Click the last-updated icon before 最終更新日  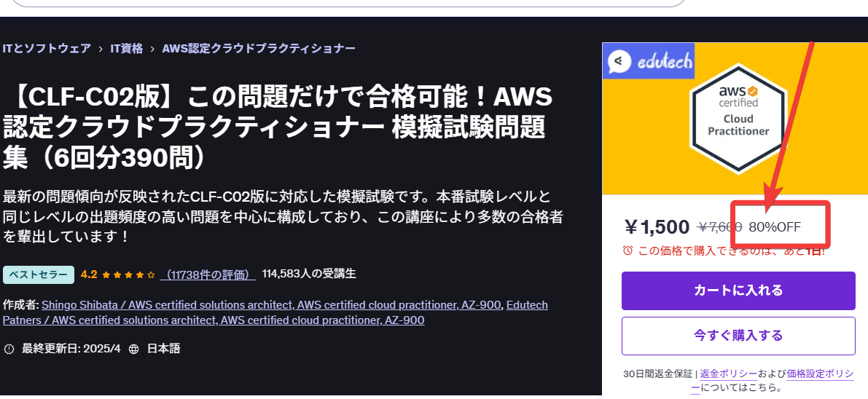point(9,349)
